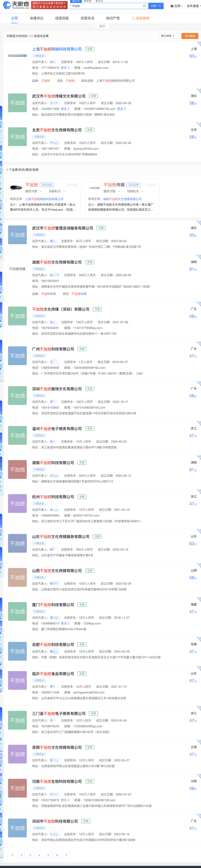Click the green logo of 不加班文化传媒（深圳）
This screenshot has width=201, height=868.
[17, 316]
